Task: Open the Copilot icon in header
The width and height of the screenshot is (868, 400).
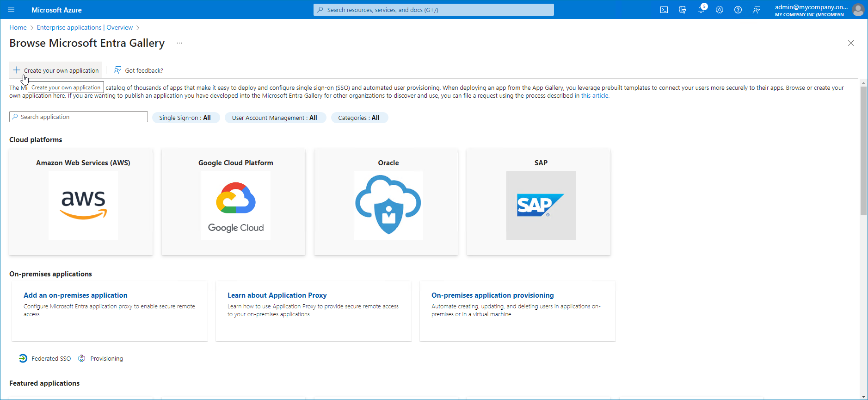Action: coord(683,10)
